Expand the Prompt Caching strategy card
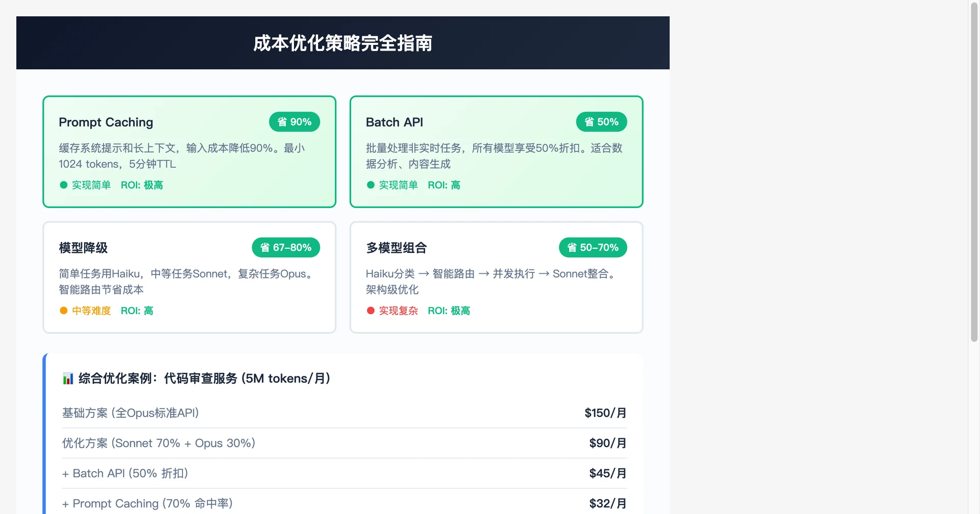 point(189,151)
